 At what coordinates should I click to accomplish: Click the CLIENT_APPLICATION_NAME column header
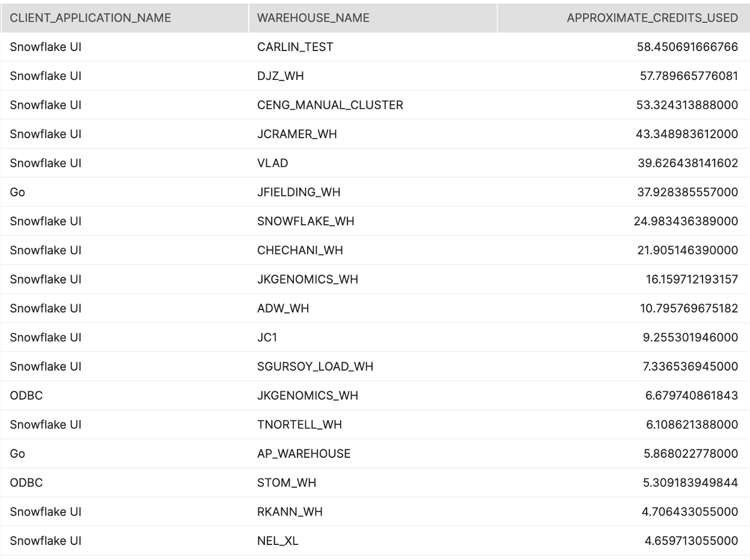point(90,18)
